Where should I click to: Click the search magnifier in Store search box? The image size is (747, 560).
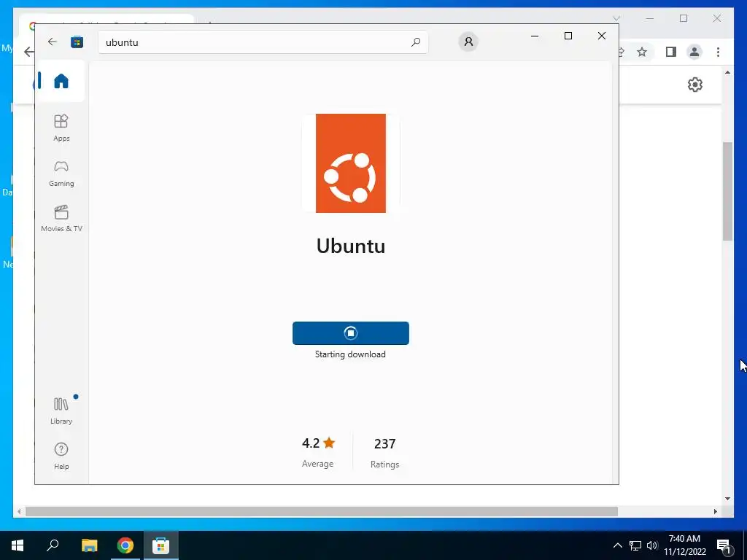coord(415,42)
